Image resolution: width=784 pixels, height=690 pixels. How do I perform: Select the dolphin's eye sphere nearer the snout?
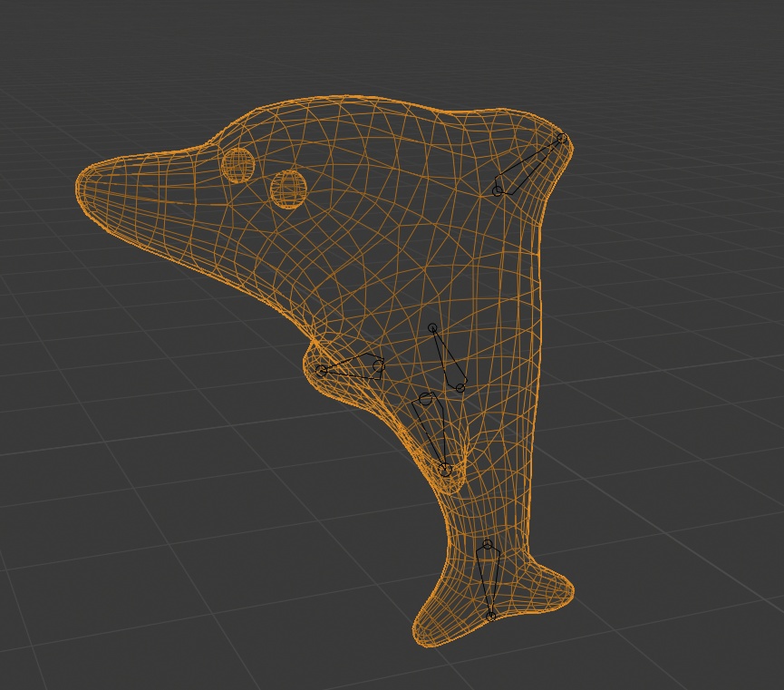238,165
